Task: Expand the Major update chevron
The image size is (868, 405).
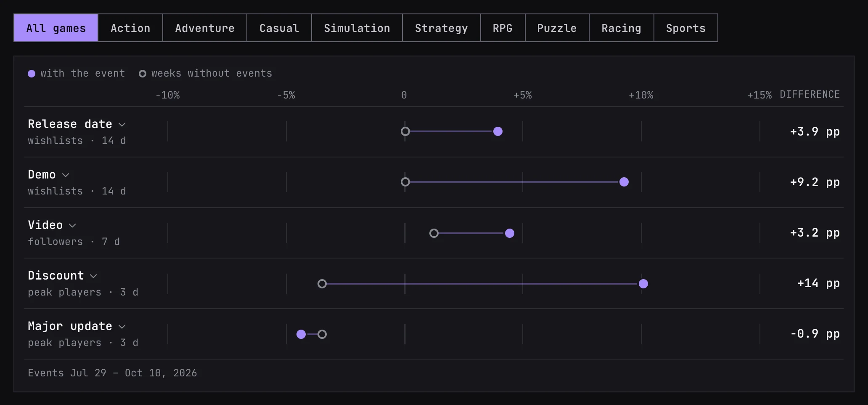Action: pyautogui.click(x=122, y=327)
